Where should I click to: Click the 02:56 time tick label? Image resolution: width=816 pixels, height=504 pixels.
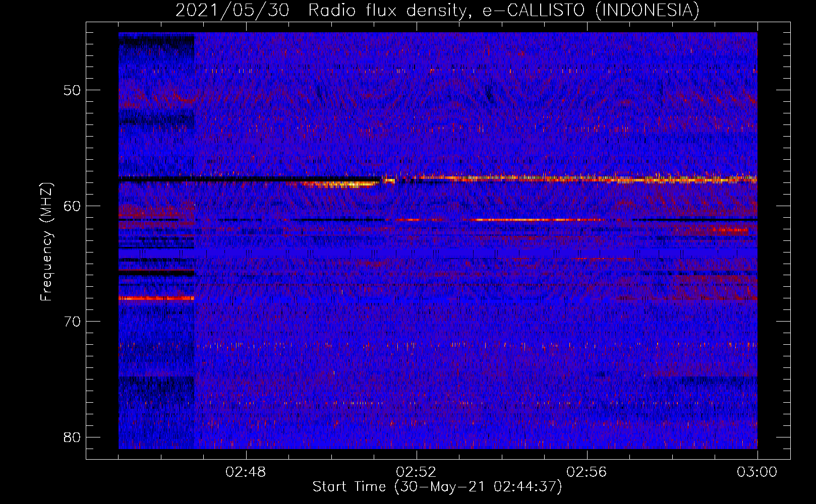(587, 472)
